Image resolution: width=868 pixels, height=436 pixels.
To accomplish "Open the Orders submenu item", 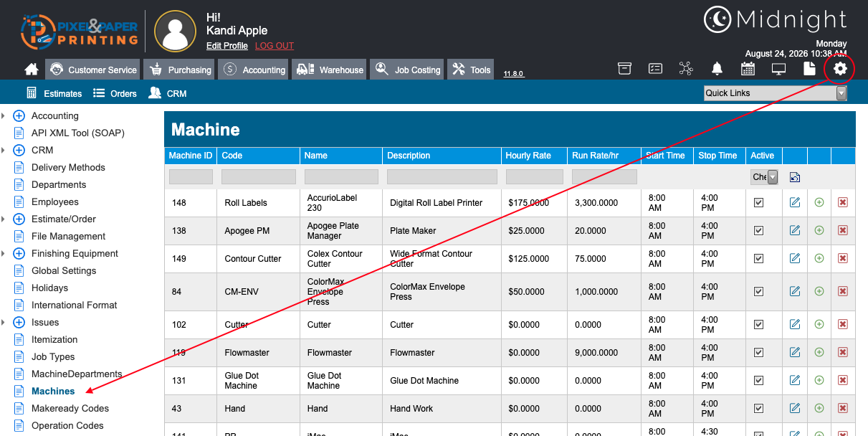I will tap(115, 93).
